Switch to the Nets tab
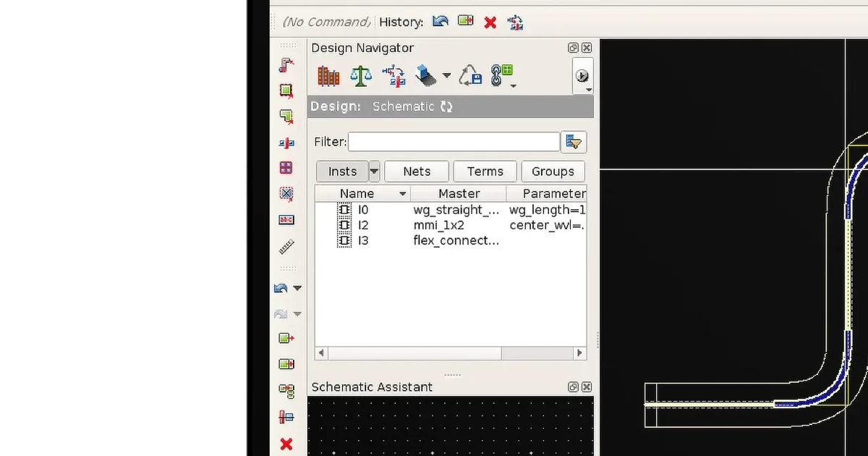Screen dimensions: 868x456 click(417, 171)
